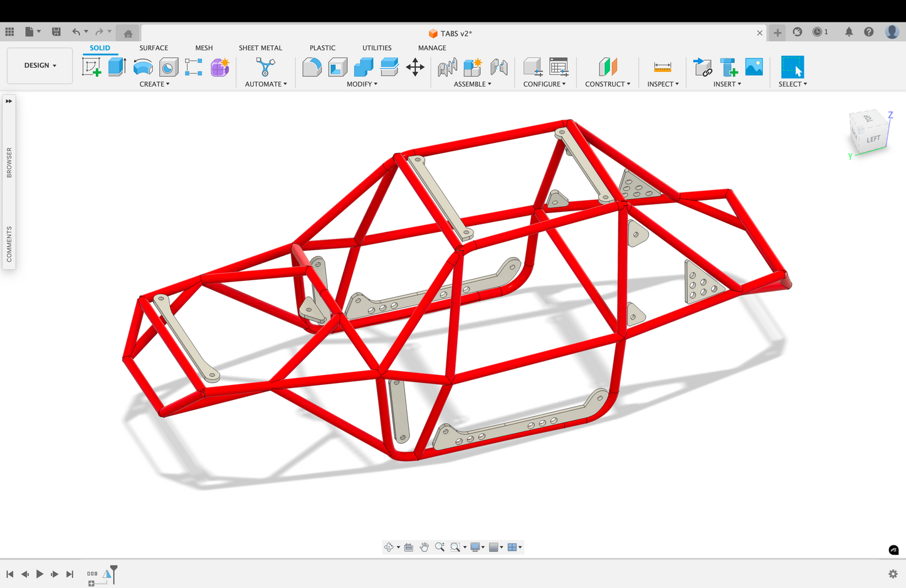This screenshot has width=906, height=588.
Task: Click the ViewCube LEFT face
Action: pos(873,139)
